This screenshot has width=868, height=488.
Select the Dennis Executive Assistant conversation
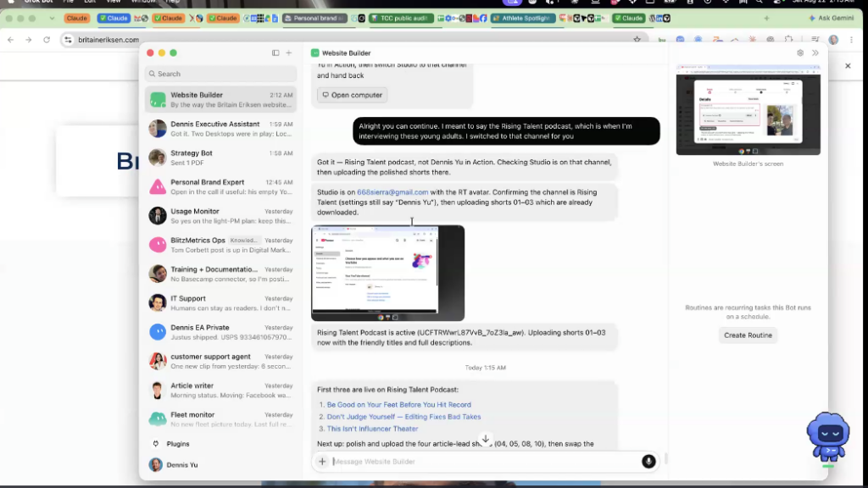pos(221,129)
